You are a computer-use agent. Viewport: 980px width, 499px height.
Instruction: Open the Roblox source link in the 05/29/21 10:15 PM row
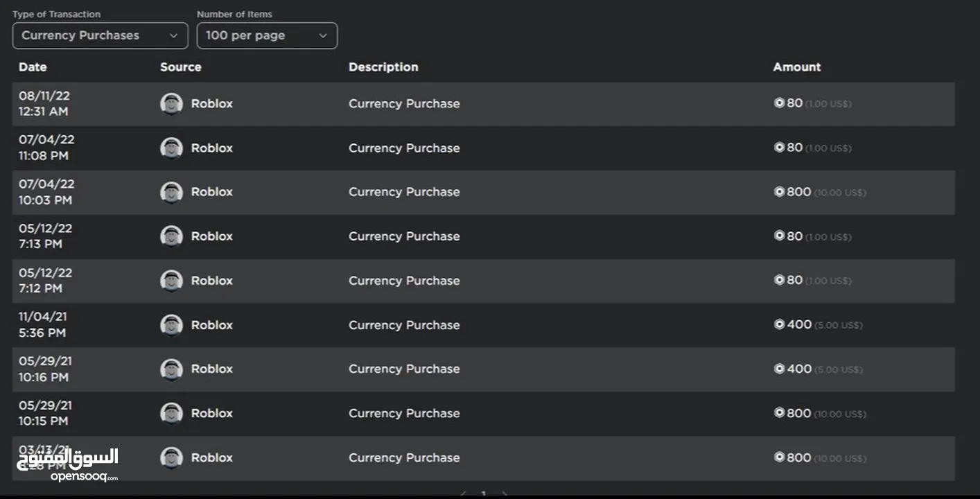click(212, 413)
